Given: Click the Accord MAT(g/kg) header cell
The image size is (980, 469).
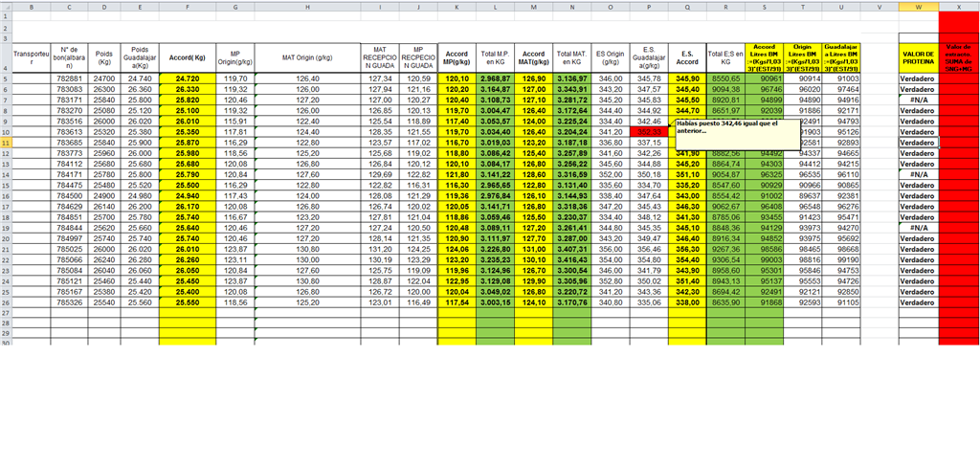Looking at the screenshot, I should tap(534, 58).
